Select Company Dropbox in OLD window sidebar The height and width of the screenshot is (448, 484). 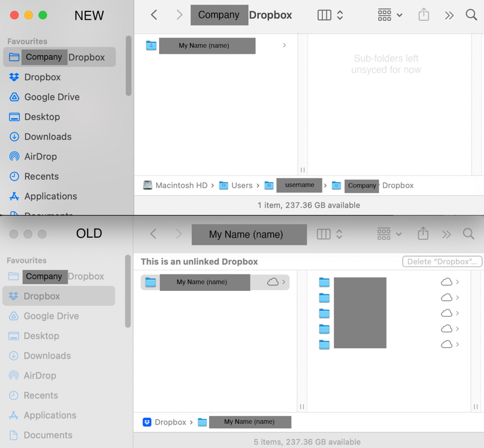[x=59, y=276]
